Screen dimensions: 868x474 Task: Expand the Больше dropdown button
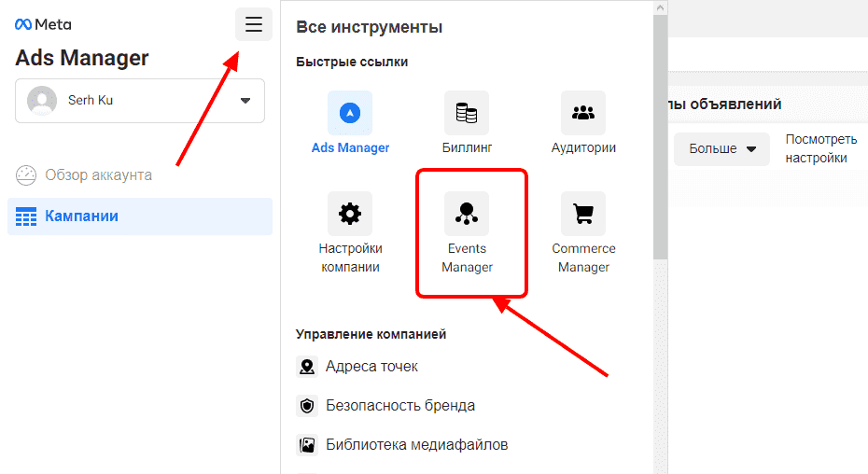(721, 149)
